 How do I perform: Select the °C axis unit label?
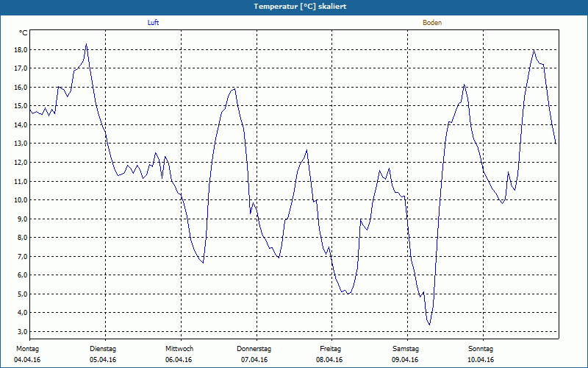tap(24, 33)
